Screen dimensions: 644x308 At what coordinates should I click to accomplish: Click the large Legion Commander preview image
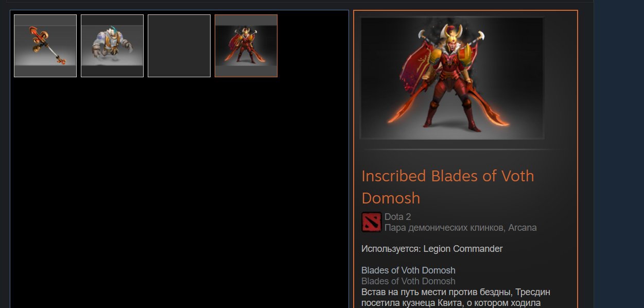point(452,78)
